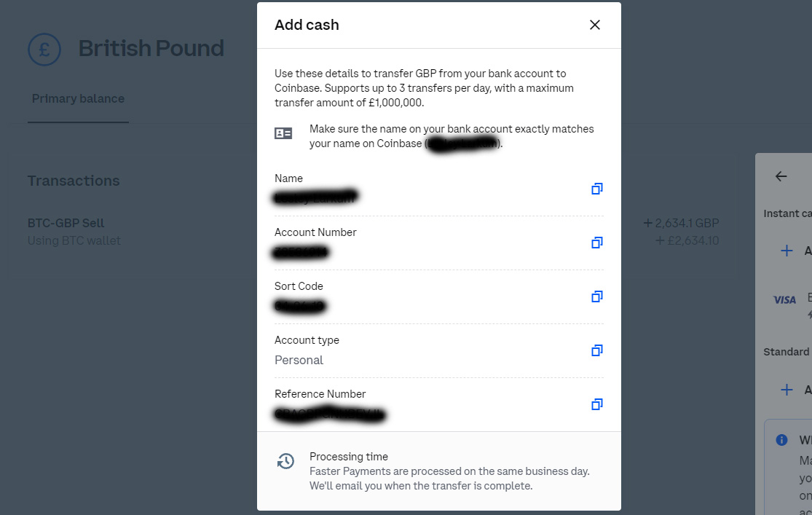Click the +2,634.1 GBP amount

[681, 224]
